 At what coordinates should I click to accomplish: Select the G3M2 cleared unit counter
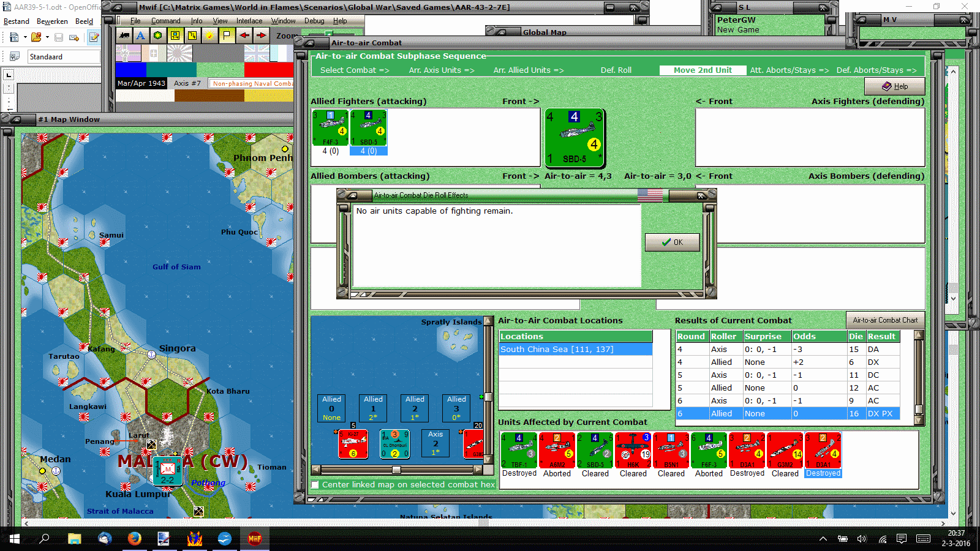click(x=785, y=451)
